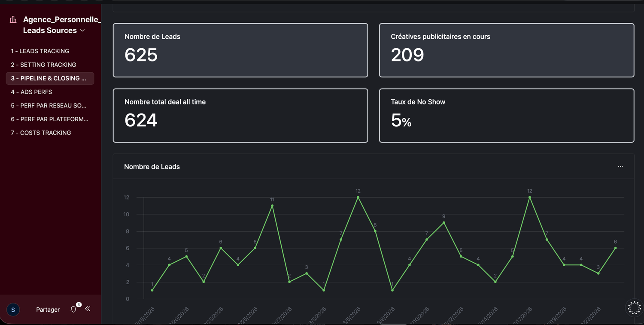The width and height of the screenshot is (644, 325).
Task: Click the Nombre total deal all time card
Action: [240, 116]
